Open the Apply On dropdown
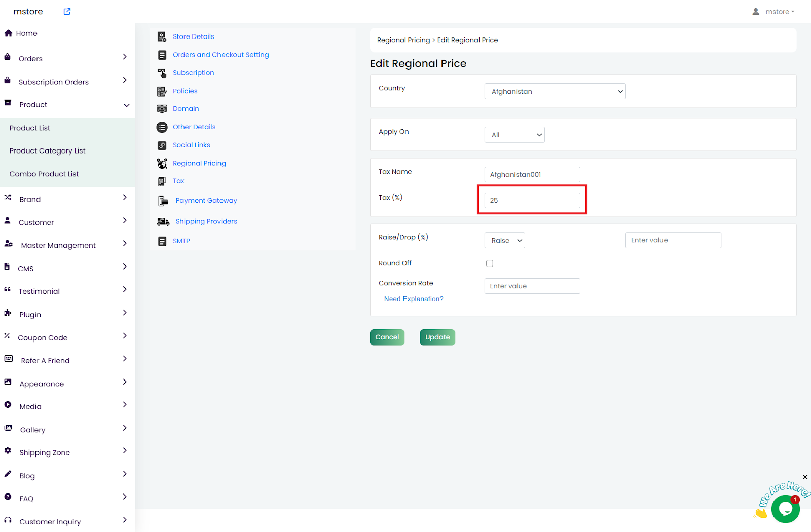The height and width of the screenshot is (532, 811). click(514, 135)
